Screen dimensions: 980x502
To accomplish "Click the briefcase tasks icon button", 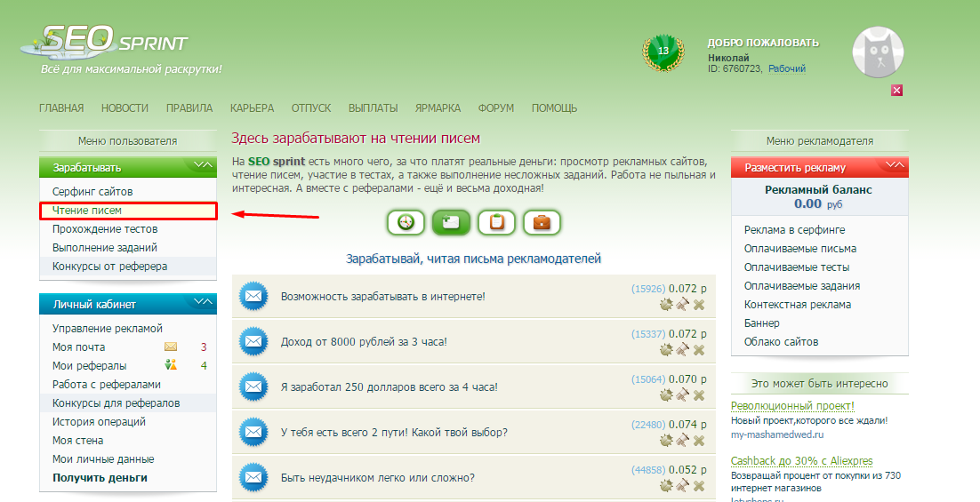I will point(542,222).
